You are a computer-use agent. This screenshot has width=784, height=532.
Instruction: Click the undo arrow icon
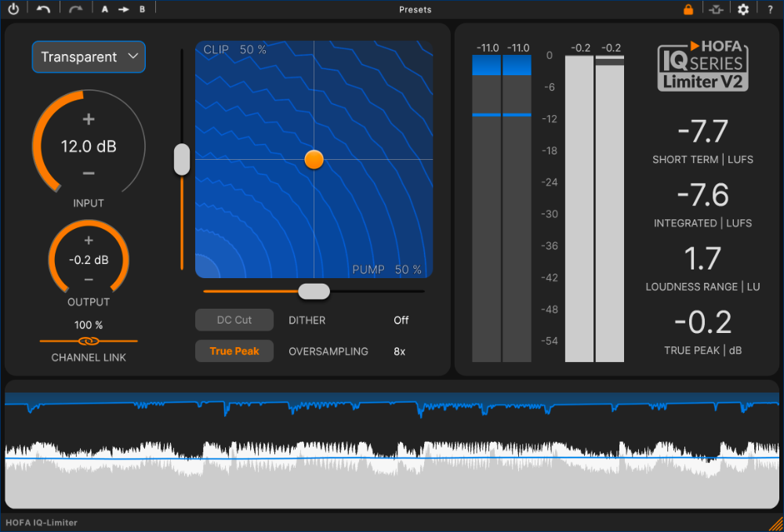43,9
